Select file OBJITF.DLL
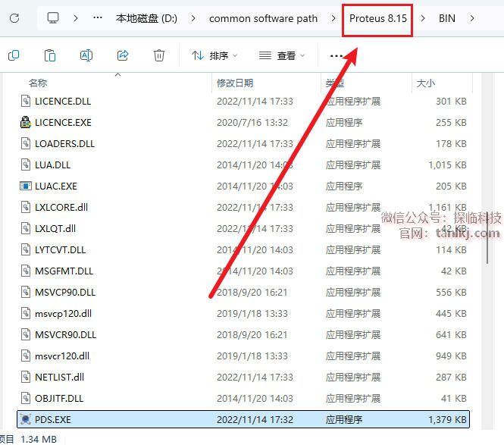The width and height of the screenshot is (504, 445). (243, 399)
